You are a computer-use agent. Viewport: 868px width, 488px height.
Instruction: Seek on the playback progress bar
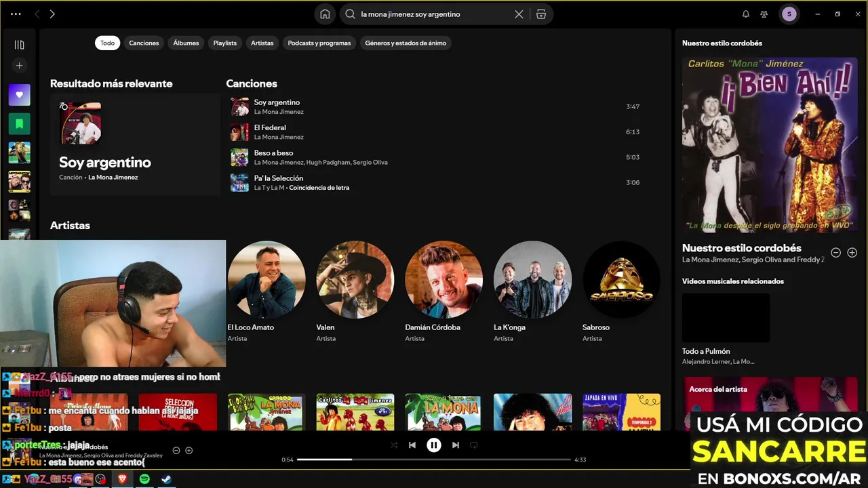pos(434,460)
